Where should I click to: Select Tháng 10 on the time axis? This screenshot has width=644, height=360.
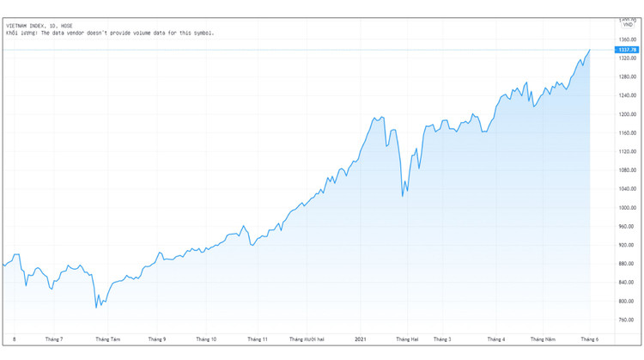[207, 339]
